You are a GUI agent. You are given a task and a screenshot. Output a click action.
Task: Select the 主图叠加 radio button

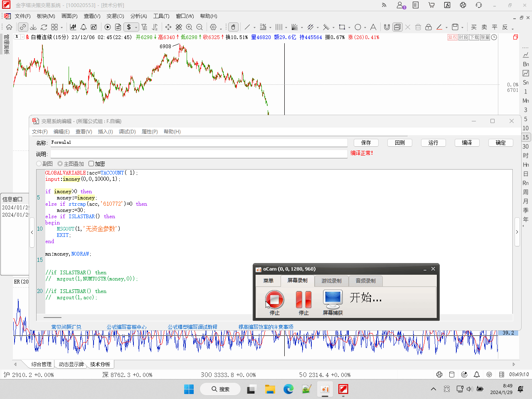pyautogui.click(x=60, y=164)
